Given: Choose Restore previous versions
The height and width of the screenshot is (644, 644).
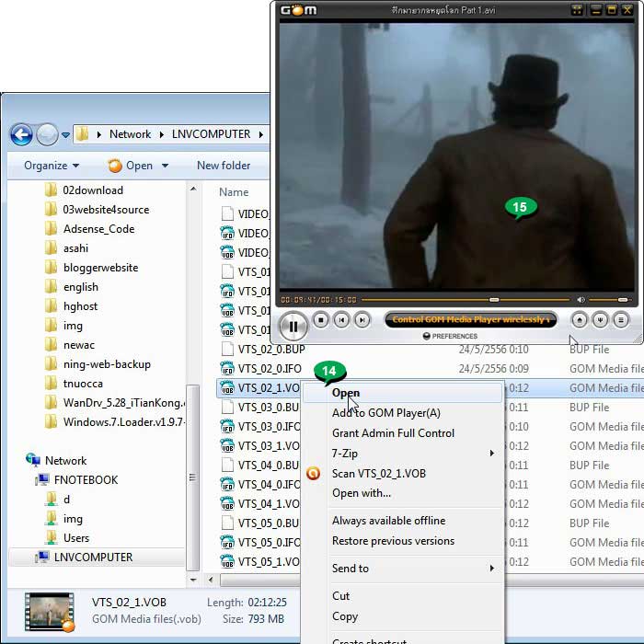Looking at the screenshot, I should click(x=393, y=541).
